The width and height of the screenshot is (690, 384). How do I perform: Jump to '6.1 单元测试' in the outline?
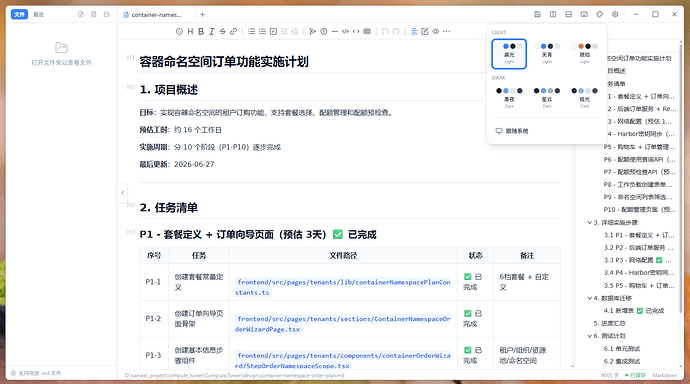click(x=622, y=349)
